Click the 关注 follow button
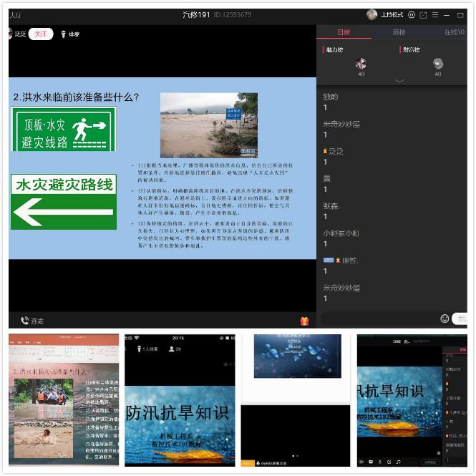The width and height of the screenshot is (476, 476). coord(40,34)
